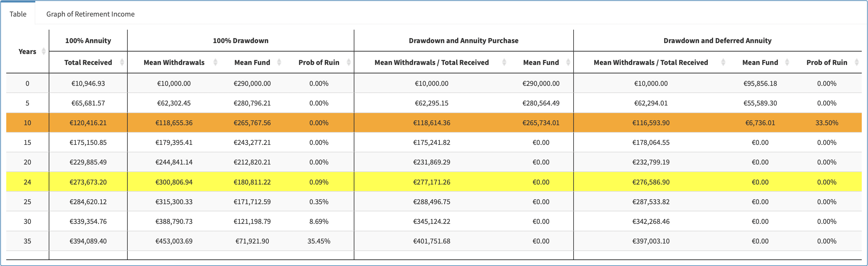Switch to the Graph of Retirement Income tab

tap(90, 14)
